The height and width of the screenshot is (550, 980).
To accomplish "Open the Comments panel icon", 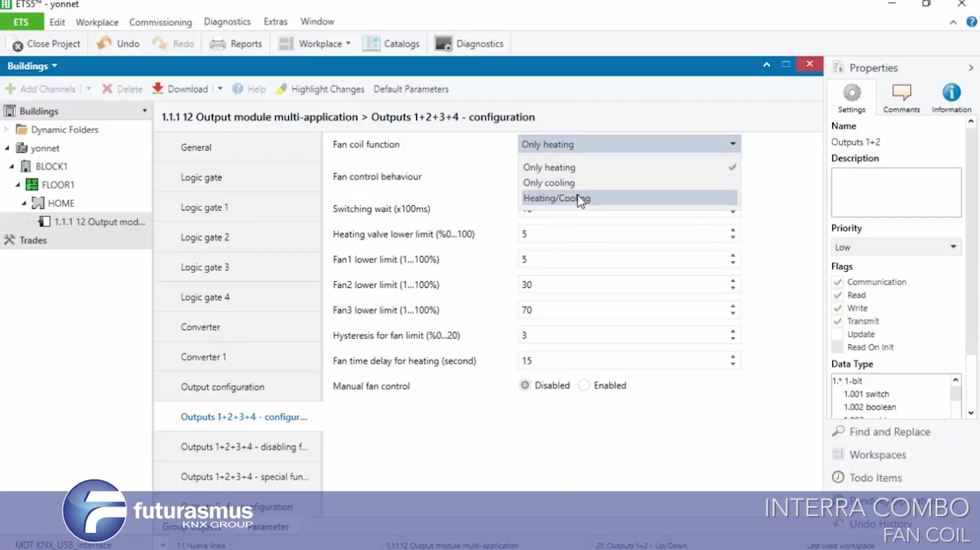I will point(901,93).
